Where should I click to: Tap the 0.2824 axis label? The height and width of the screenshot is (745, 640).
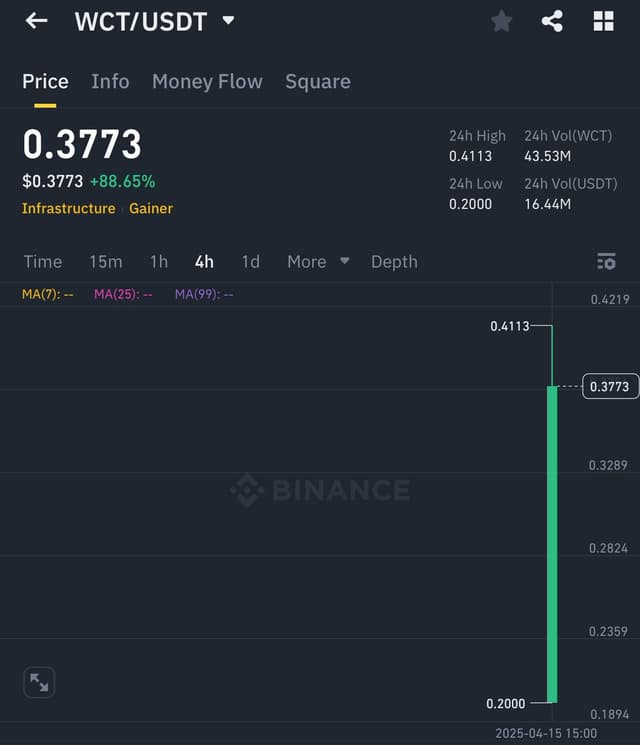[x=608, y=548]
